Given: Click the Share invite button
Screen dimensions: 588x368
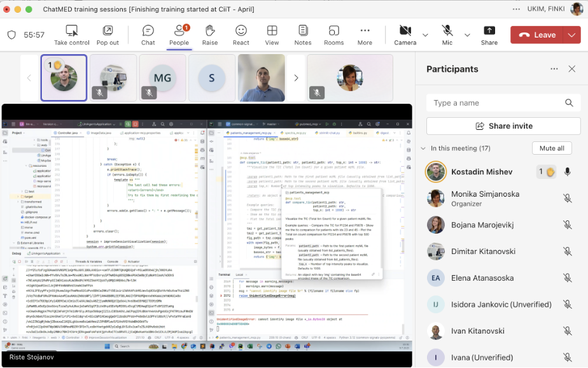Looking at the screenshot, I should pyautogui.click(x=503, y=126).
